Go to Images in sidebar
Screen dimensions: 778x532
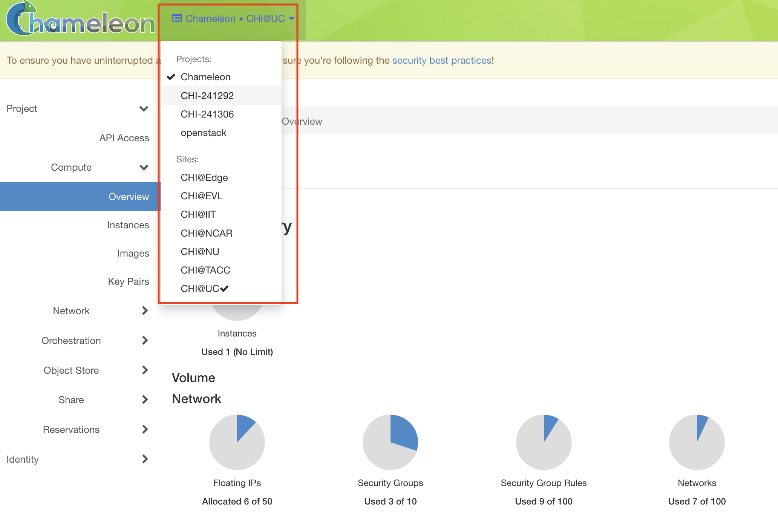pyautogui.click(x=133, y=253)
